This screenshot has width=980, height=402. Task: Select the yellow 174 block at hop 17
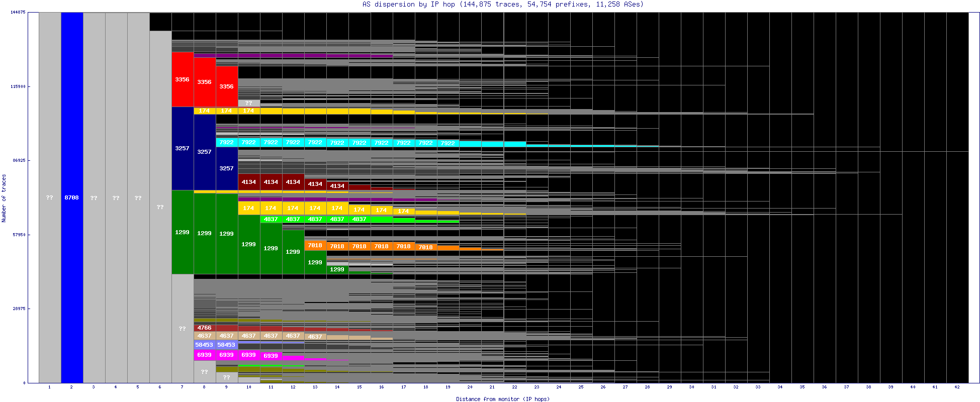tap(404, 211)
